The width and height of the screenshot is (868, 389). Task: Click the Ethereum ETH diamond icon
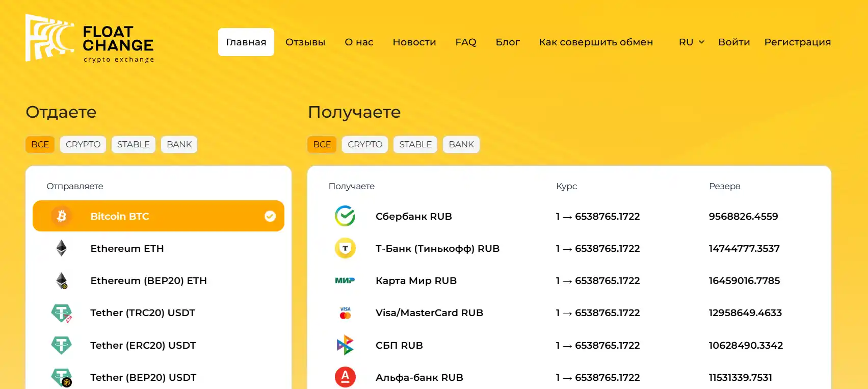pyautogui.click(x=62, y=248)
